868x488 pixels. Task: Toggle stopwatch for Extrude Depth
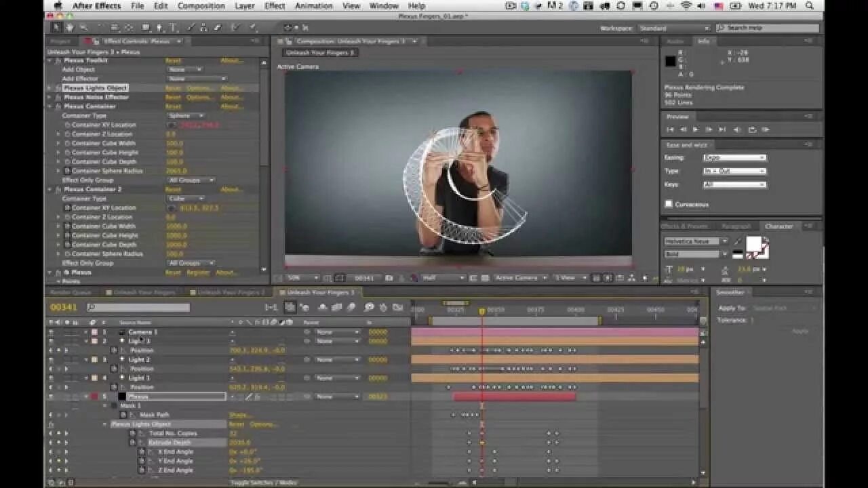(133, 443)
